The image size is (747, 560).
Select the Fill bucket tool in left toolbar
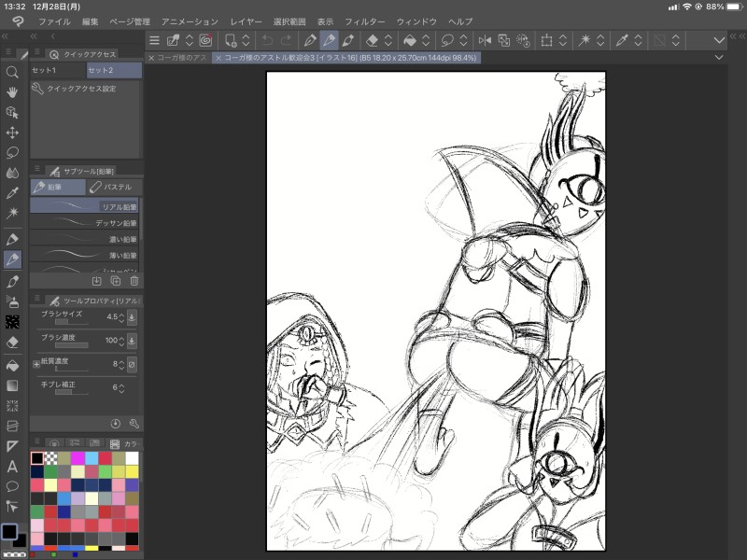[12, 365]
